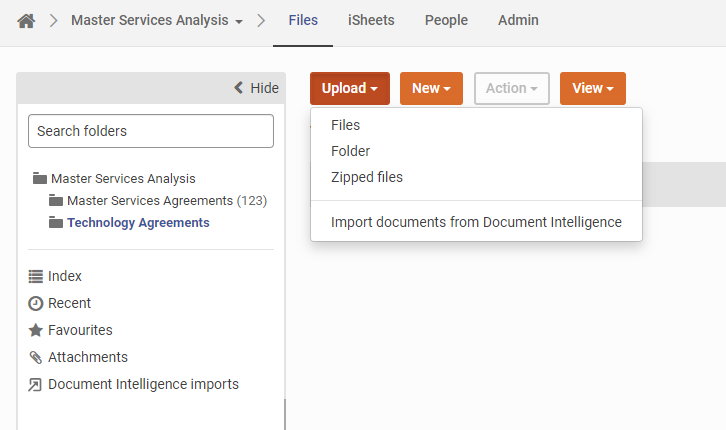
Task: Open Document Intelligence imports icon
Action: pyautogui.click(x=36, y=384)
